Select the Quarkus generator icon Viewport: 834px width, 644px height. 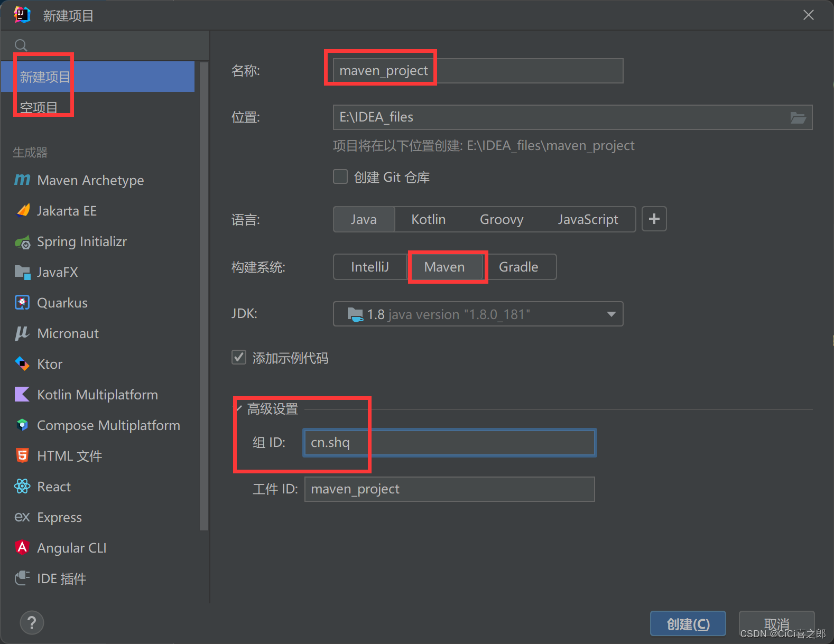(x=22, y=303)
